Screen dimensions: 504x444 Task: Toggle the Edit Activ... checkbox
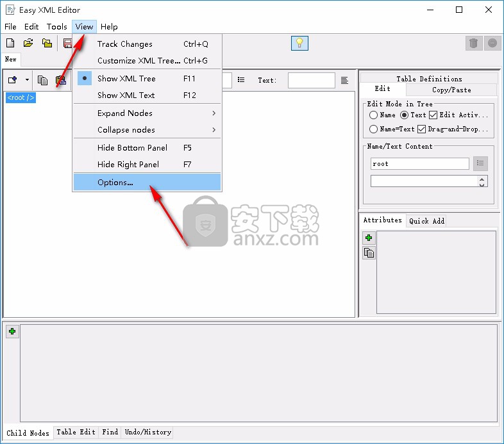click(433, 115)
